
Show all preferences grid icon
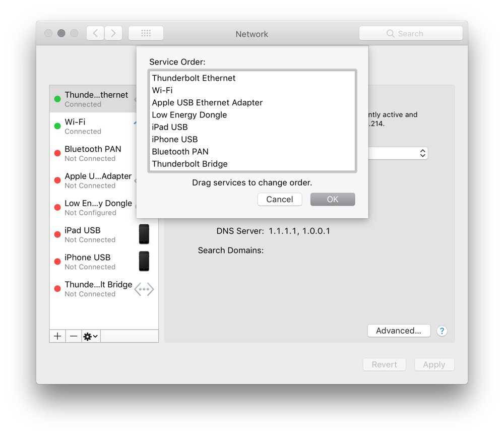point(146,33)
